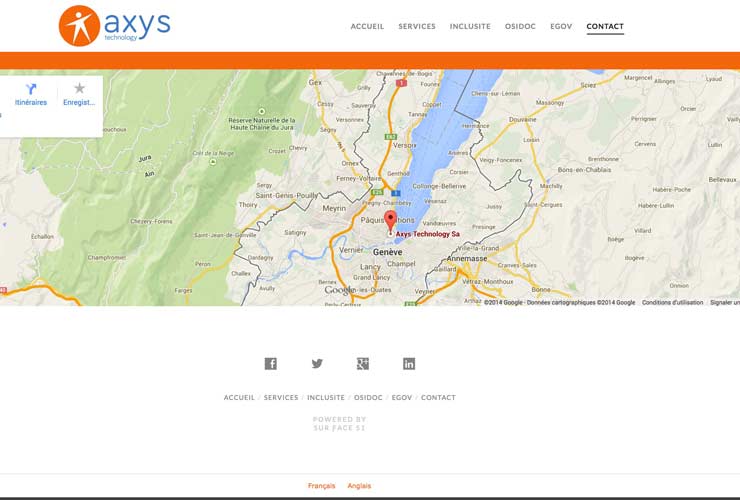Viewport: 740px width, 500px height.
Task: Select CONTACT in the top navigation
Action: pyautogui.click(x=605, y=26)
